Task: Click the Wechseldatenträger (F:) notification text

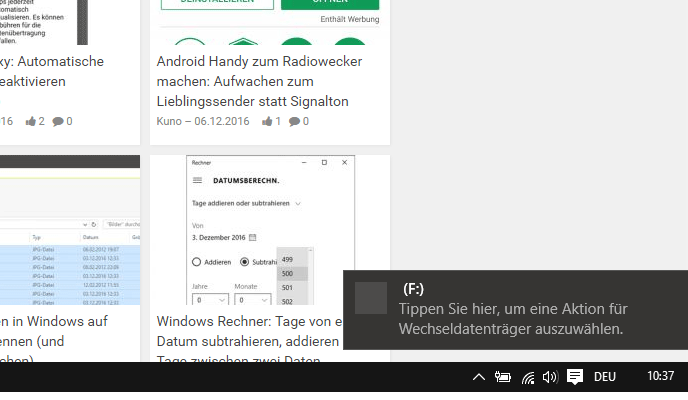Action: pos(510,319)
